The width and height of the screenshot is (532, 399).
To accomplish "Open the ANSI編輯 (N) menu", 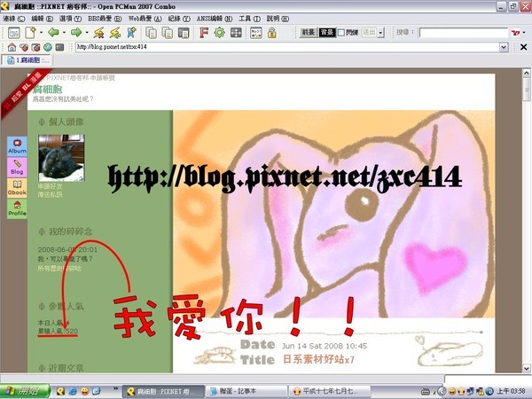I will tap(215, 19).
